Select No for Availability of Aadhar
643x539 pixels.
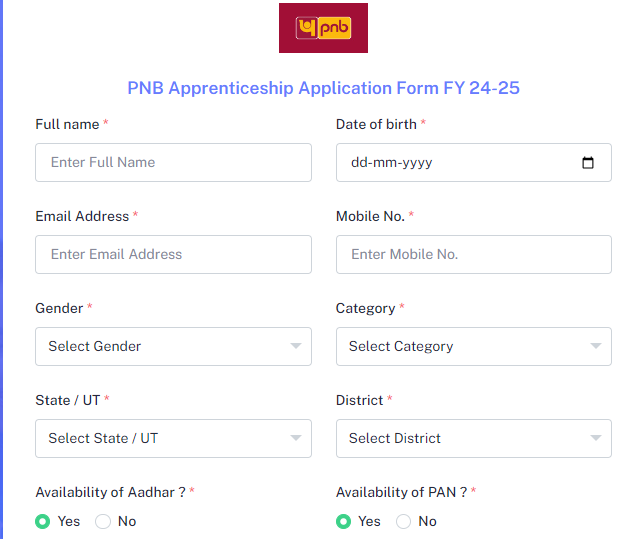coord(103,521)
